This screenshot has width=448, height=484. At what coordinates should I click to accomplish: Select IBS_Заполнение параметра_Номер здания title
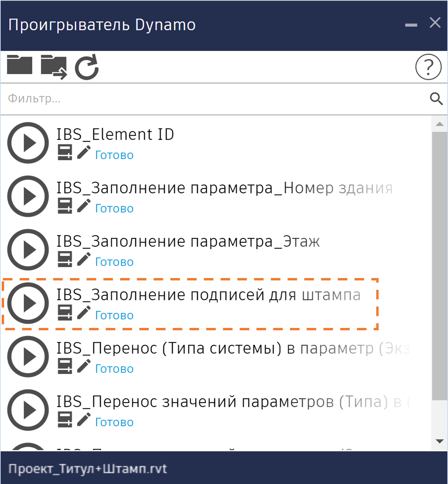click(225, 188)
